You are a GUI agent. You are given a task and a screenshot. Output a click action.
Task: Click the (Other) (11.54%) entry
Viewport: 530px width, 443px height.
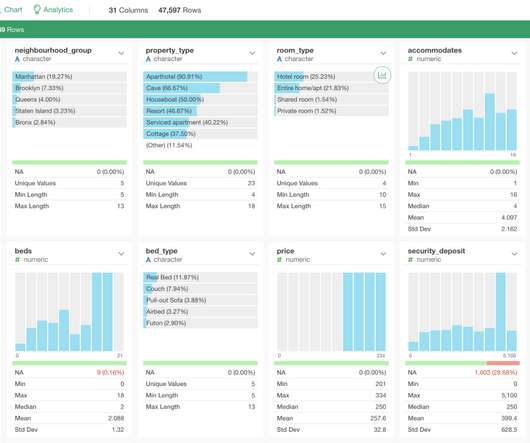coord(169,145)
